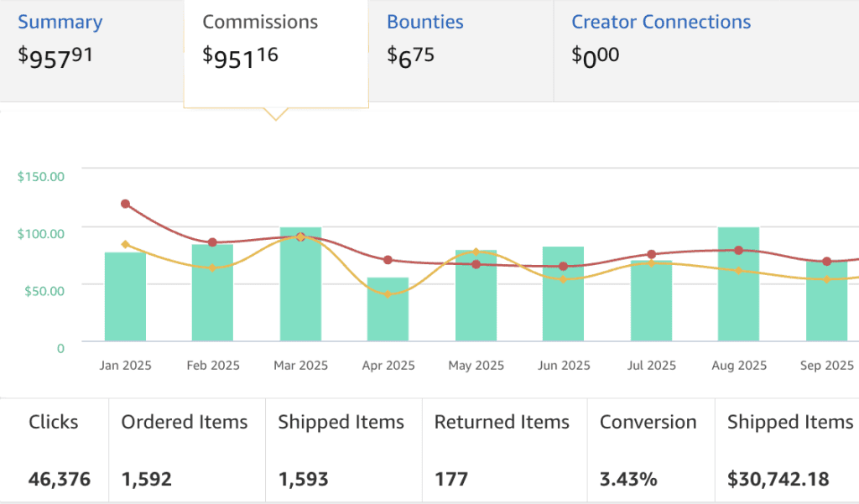Click the $150.00 y-axis label

(x=39, y=176)
